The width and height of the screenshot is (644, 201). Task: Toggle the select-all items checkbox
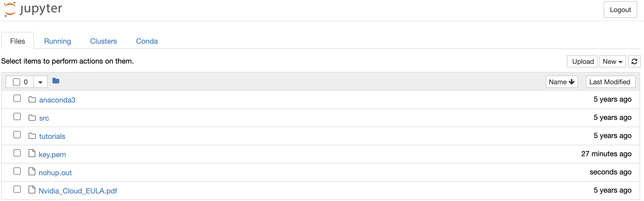pyautogui.click(x=17, y=82)
